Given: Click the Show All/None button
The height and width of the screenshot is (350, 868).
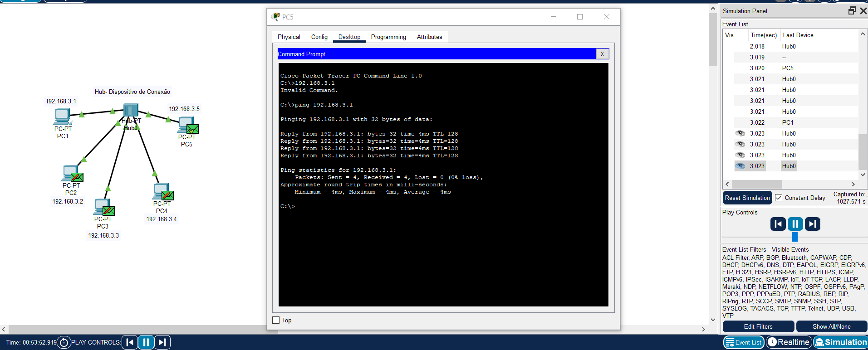Looking at the screenshot, I should point(831,326).
